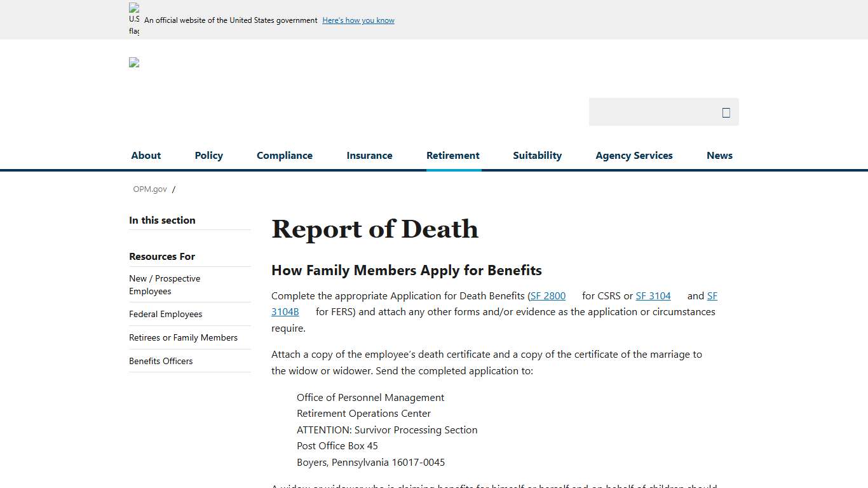Select New / Prospective Employees sidebar link
The height and width of the screenshot is (488, 868).
coord(165,285)
